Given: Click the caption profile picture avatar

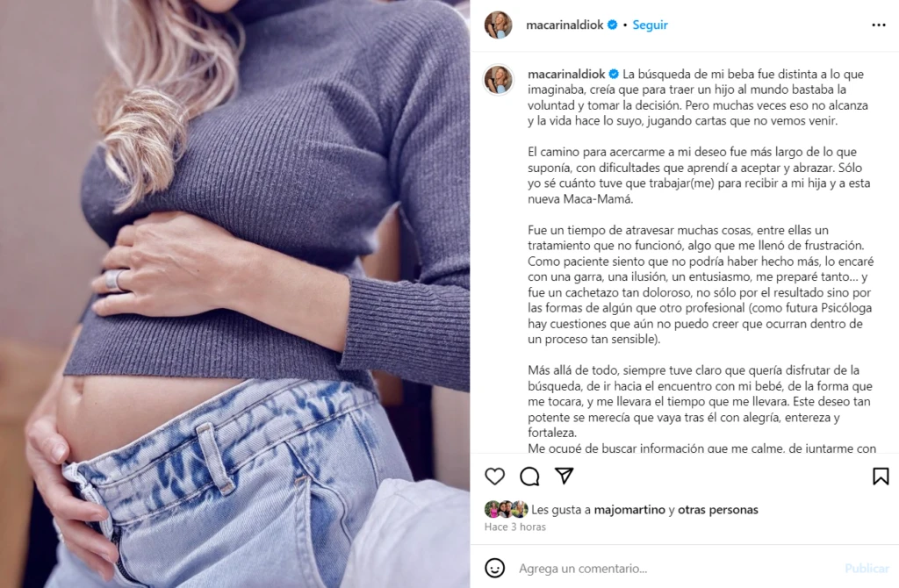Looking at the screenshot, I should coord(499,79).
